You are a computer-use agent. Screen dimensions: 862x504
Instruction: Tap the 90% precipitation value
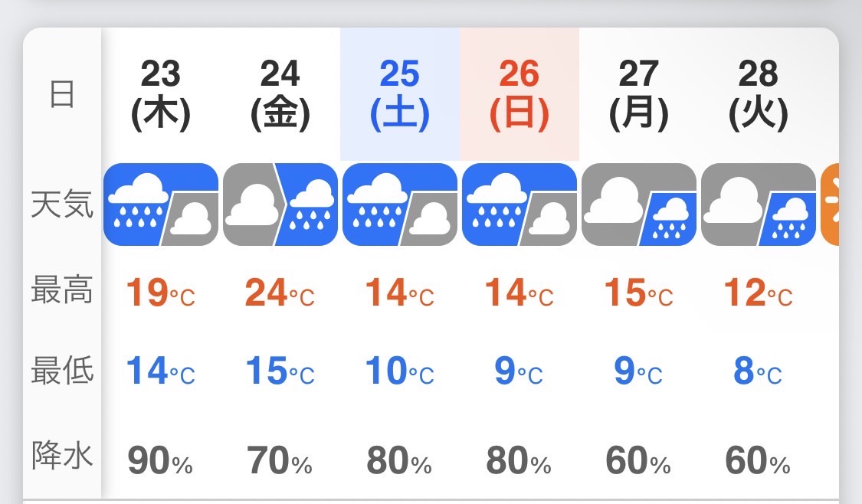tap(160, 460)
